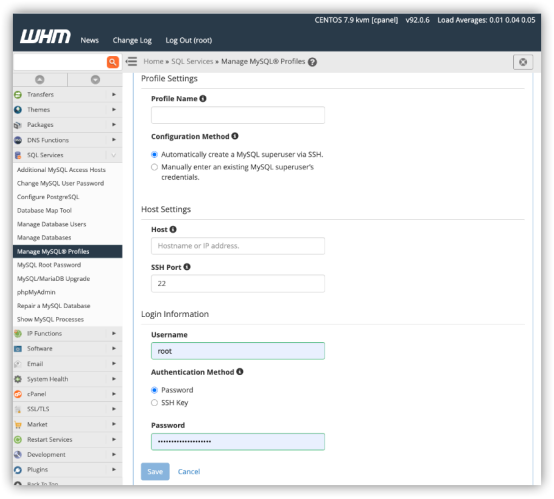
Task: Expand the System Health menu arrow
Action: click(114, 379)
